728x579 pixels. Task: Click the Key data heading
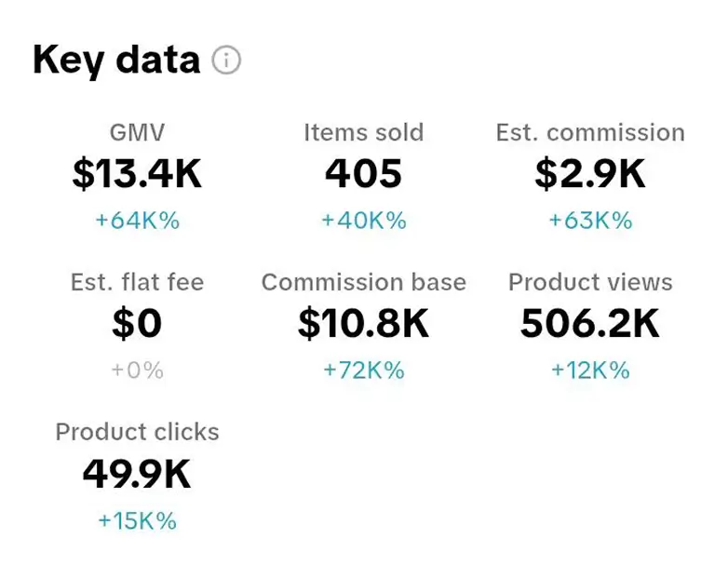click(116, 60)
